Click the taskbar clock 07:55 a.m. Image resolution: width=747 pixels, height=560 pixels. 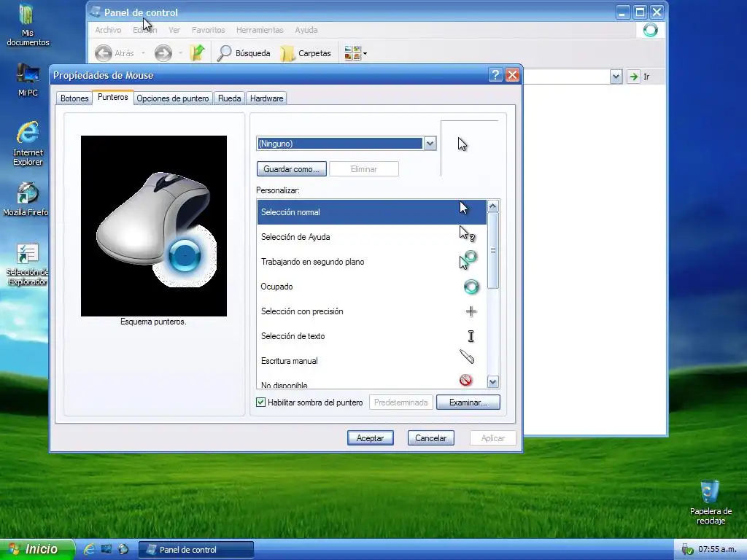click(717, 549)
